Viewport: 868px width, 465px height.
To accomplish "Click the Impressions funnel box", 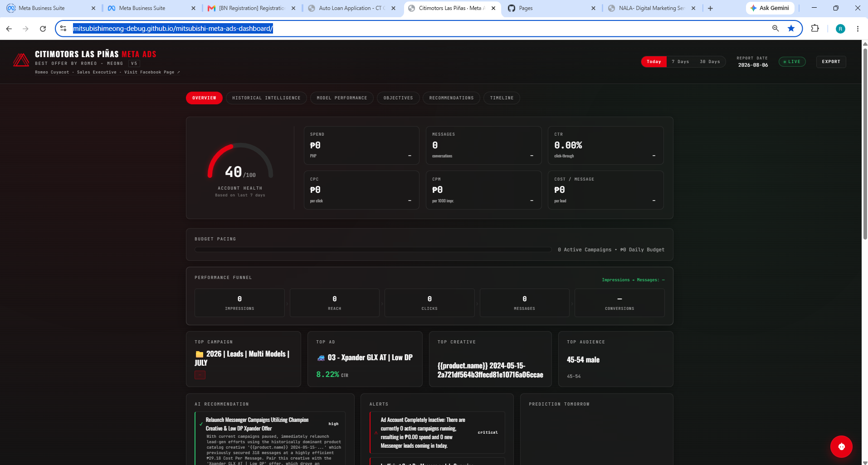I will (x=239, y=303).
